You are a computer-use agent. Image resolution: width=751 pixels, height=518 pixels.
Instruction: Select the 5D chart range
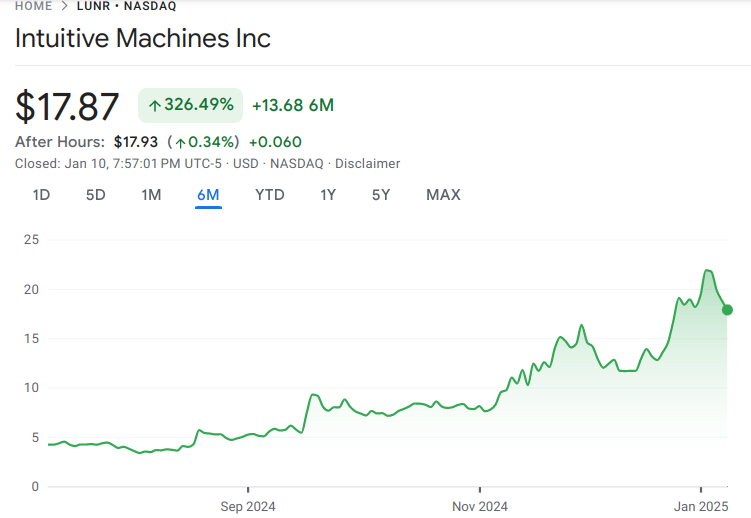coord(95,195)
